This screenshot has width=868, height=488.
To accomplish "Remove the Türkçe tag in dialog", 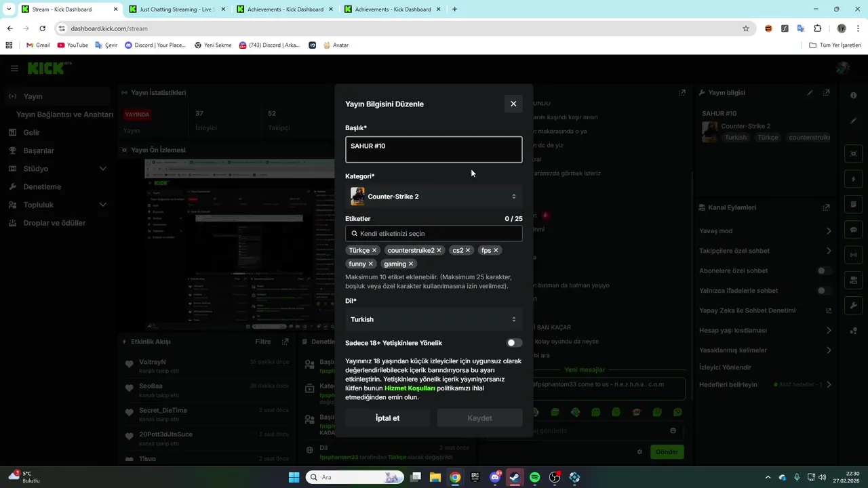I will point(374,250).
